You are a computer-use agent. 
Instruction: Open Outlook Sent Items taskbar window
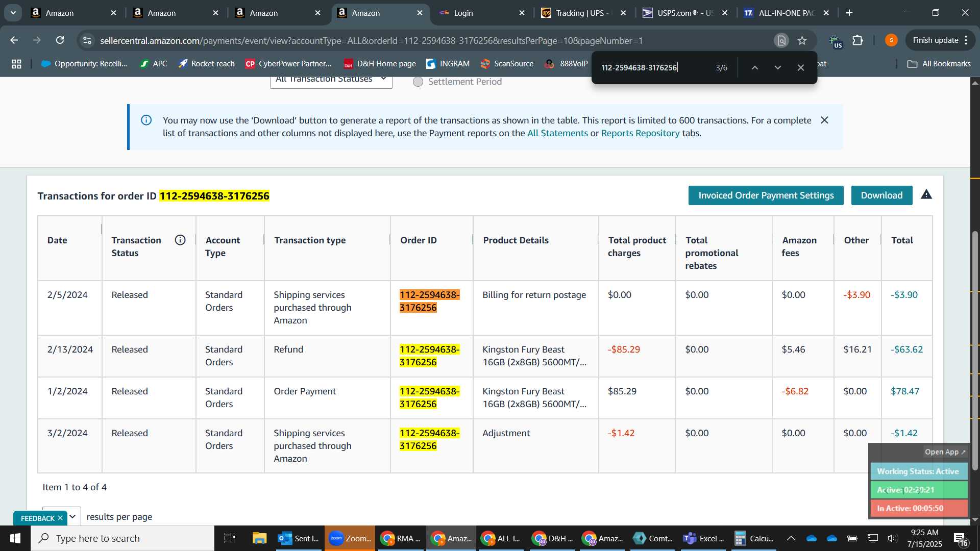coord(299,538)
